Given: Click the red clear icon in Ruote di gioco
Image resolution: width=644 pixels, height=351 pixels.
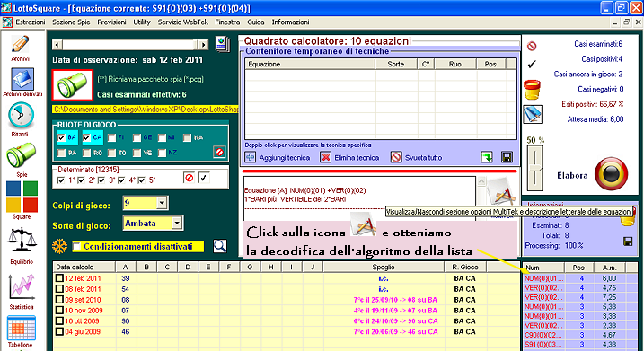Looking at the screenshot, I should pos(219,152).
